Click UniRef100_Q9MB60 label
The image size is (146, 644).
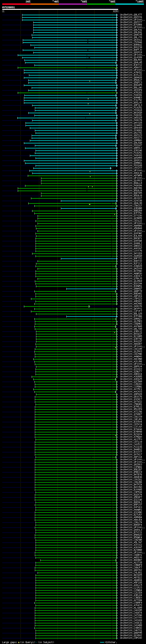coord(131,140)
